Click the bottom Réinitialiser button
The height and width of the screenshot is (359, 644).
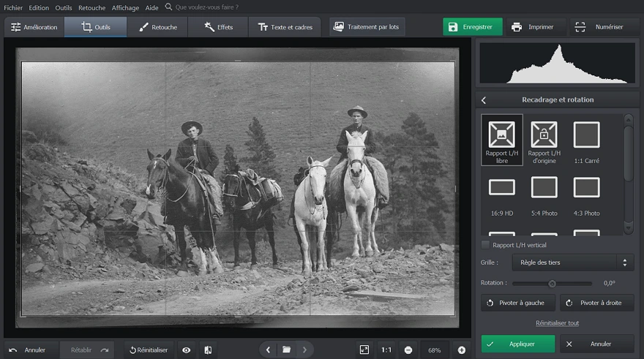click(x=149, y=350)
